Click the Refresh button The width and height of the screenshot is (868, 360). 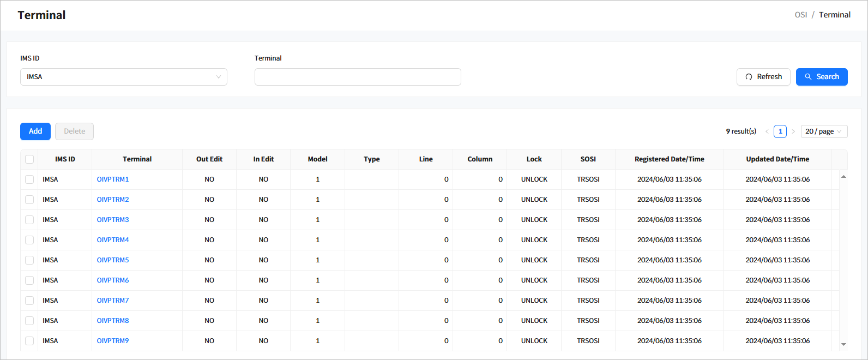tap(763, 77)
